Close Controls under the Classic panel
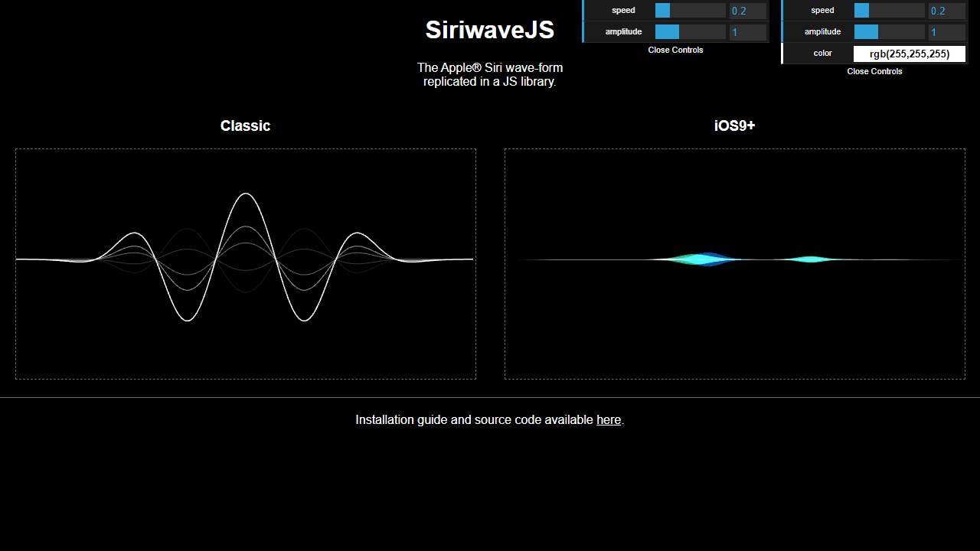This screenshot has width=980, height=551. 675,50
